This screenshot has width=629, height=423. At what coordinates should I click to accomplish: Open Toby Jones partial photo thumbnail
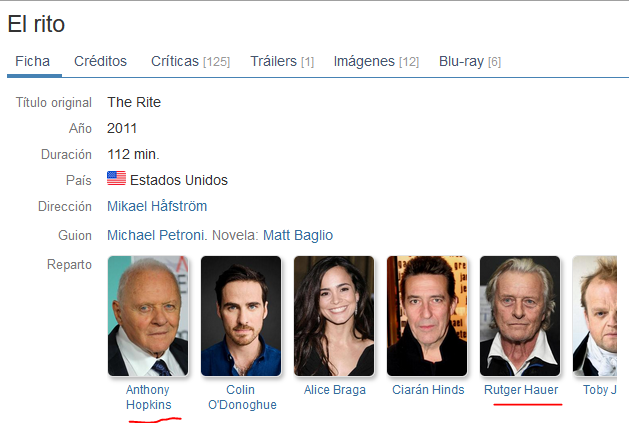point(600,315)
